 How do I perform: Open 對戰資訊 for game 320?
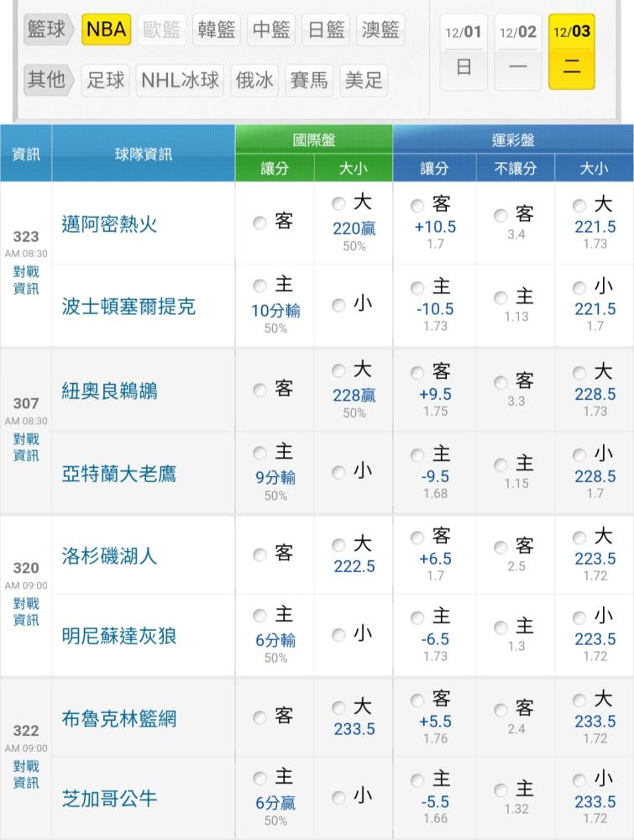26,612
